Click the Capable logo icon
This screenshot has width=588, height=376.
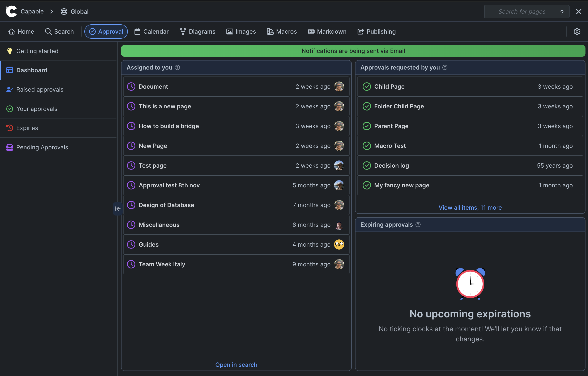[x=11, y=12]
